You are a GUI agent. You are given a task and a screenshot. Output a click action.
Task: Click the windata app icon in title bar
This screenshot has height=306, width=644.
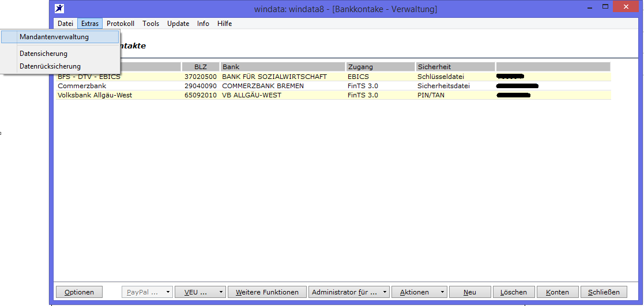(x=59, y=8)
